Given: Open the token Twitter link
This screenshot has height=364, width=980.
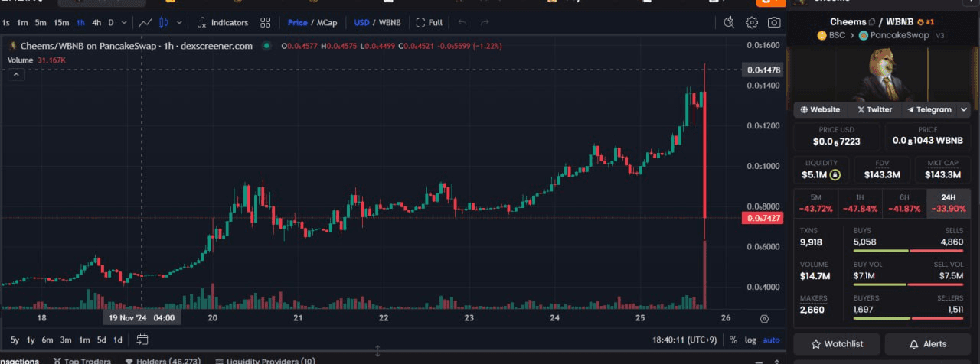Looking at the screenshot, I should 875,109.
